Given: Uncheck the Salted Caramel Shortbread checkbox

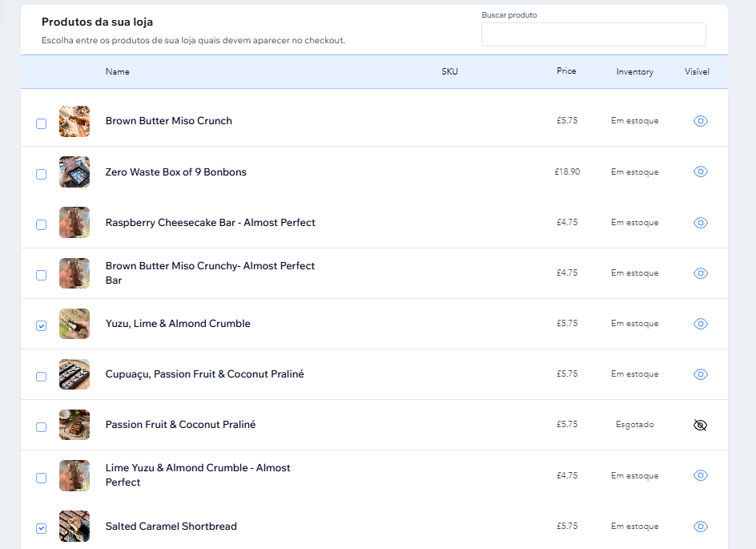Looking at the screenshot, I should click(x=42, y=529).
